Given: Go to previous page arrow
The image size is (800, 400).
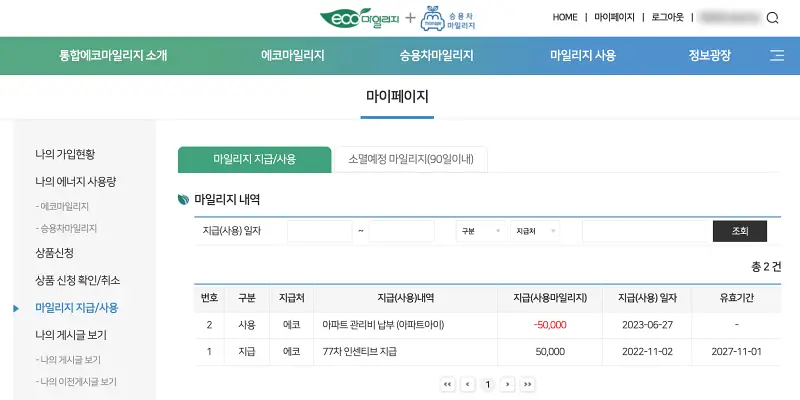Looking at the screenshot, I should [x=467, y=384].
